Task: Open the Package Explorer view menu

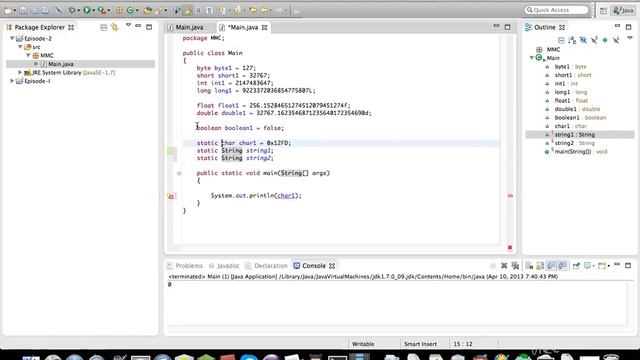Action: (x=128, y=25)
